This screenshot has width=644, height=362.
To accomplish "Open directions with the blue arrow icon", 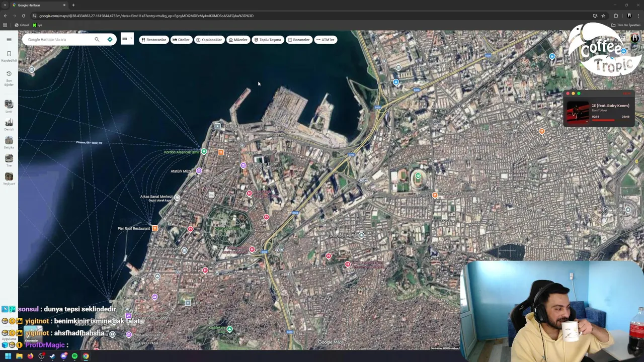I will [110, 39].
